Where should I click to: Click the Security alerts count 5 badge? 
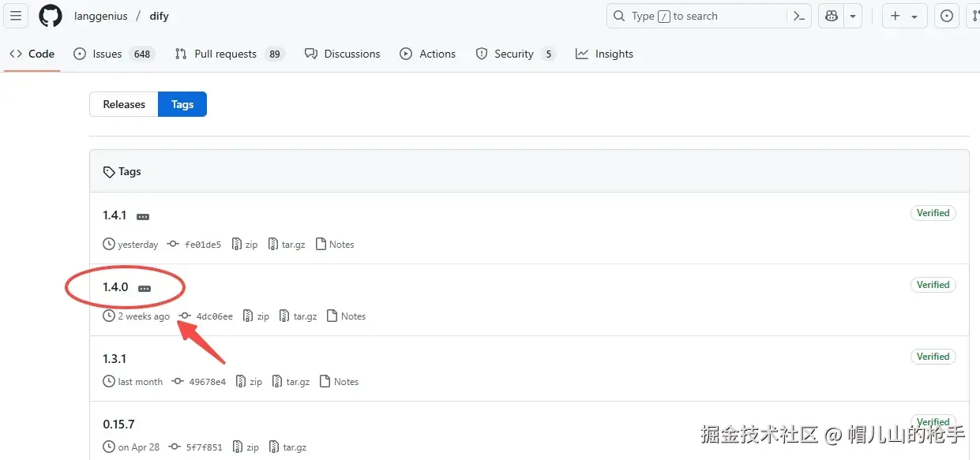pyautogui.click(x=548, y=54)
